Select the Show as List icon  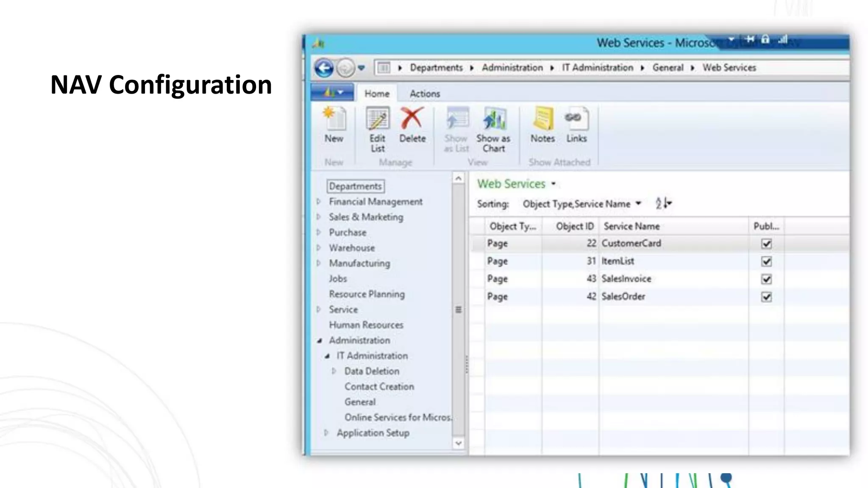pos(457,119)
